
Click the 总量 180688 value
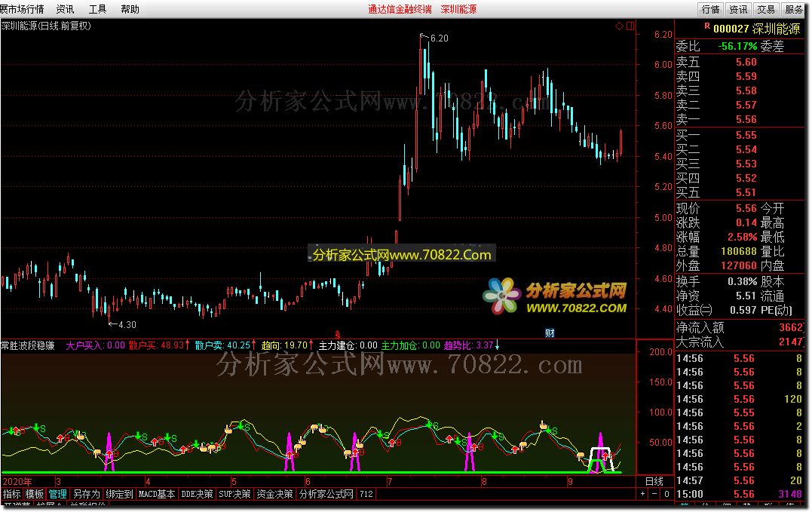[738, 252]
